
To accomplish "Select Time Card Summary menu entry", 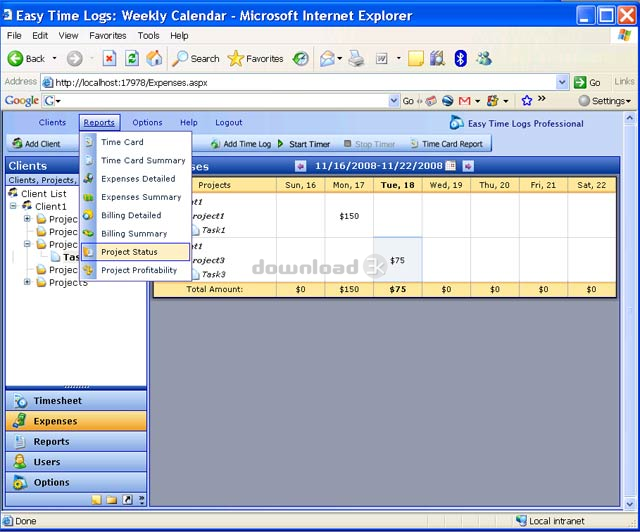I will (x=136, y=160).
